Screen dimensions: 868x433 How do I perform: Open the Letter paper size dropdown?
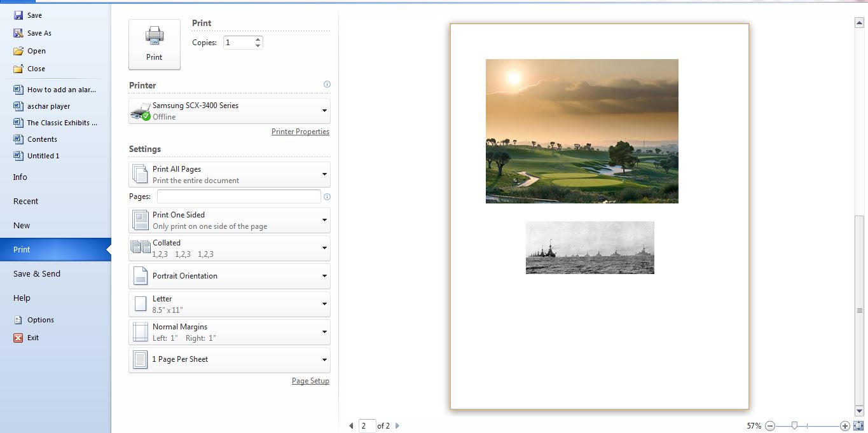(x=230, y=304)
